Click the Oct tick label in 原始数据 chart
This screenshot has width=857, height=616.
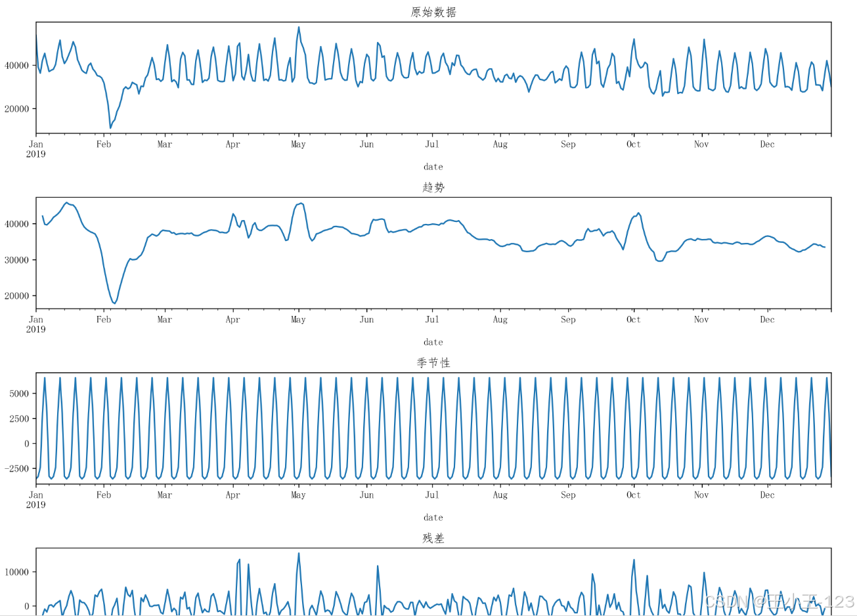pos(633,144)
